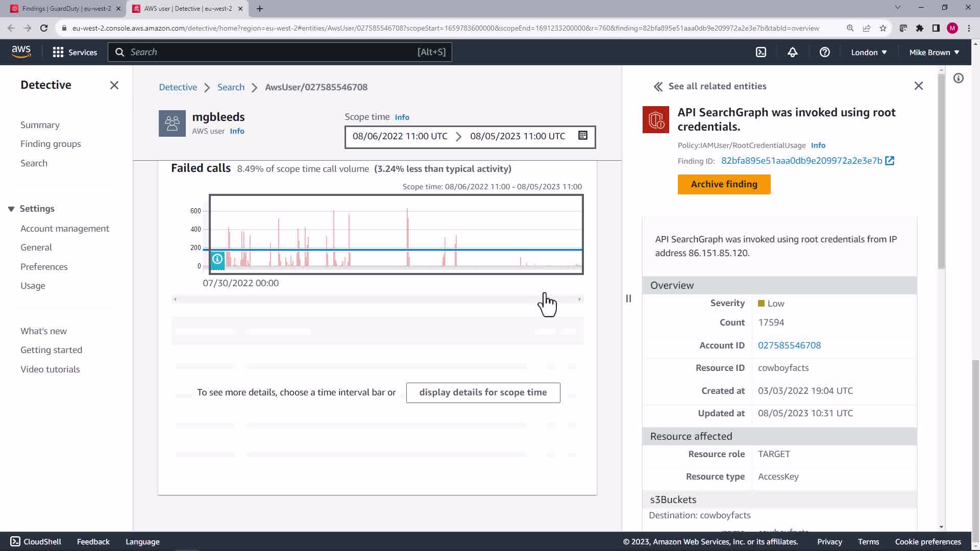
Task: Switch to the GuardDuty Findings browser tab
Action: [x=65, y=9]
